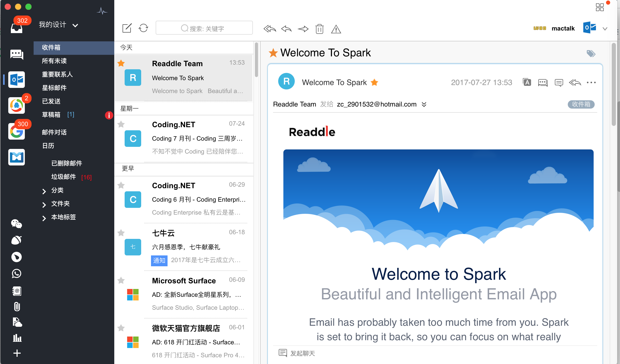Click 发起聊天 at the bottom
The image size is (620, 364).
click(297, 353)
